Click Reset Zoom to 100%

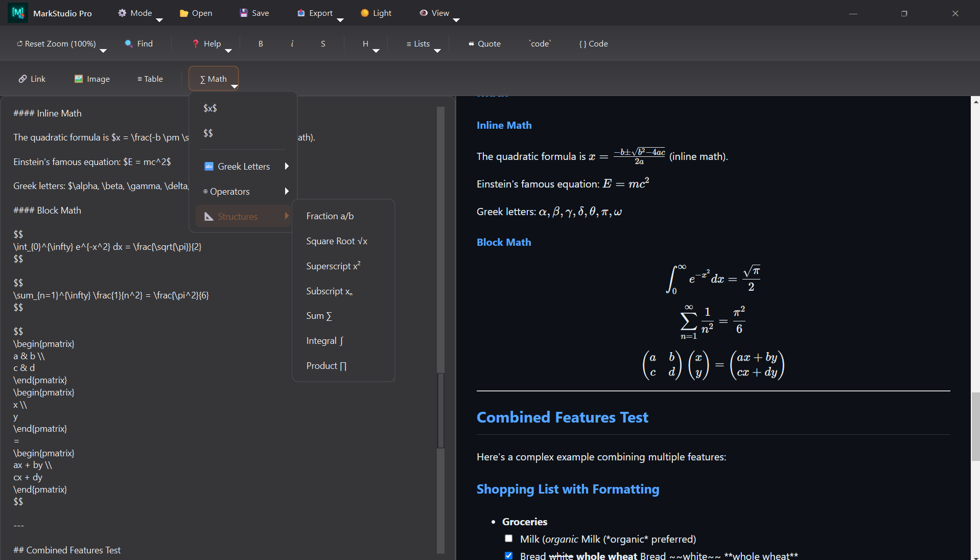point(56,43)
